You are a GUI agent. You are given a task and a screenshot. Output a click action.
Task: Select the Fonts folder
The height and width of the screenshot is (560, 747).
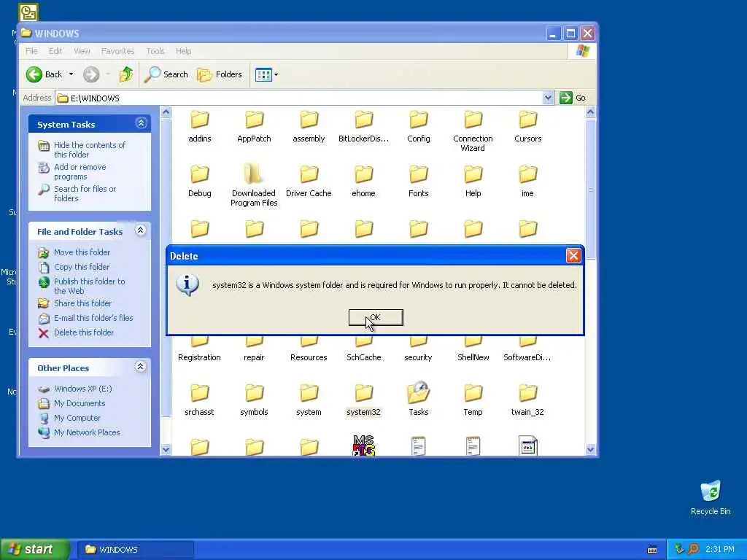point(418,182)
